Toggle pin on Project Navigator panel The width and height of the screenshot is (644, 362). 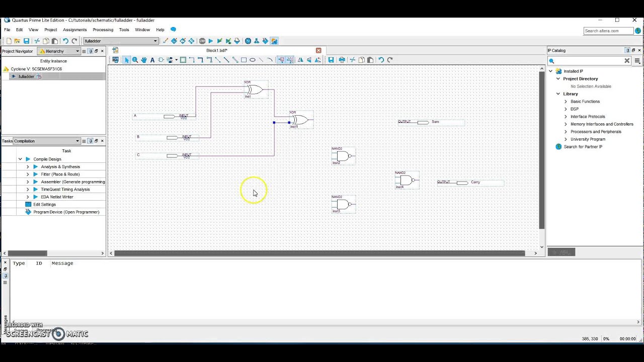91,51
